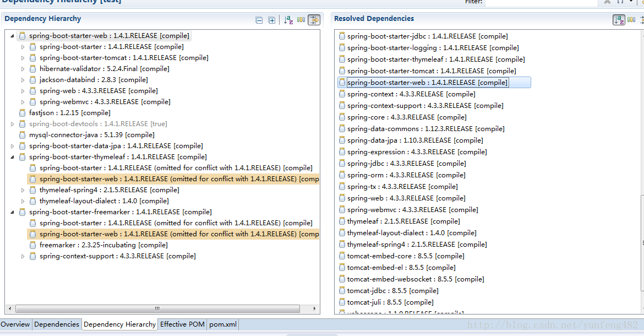644x336 pixels.
Task: Expand the thymeleaf-spring4 node in hierarchy
Action: pos(23,190)
